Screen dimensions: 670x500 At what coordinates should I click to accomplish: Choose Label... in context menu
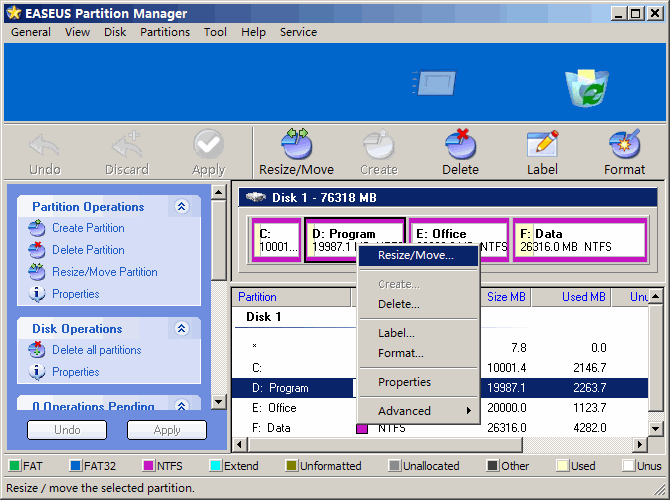tap(418, 333)
